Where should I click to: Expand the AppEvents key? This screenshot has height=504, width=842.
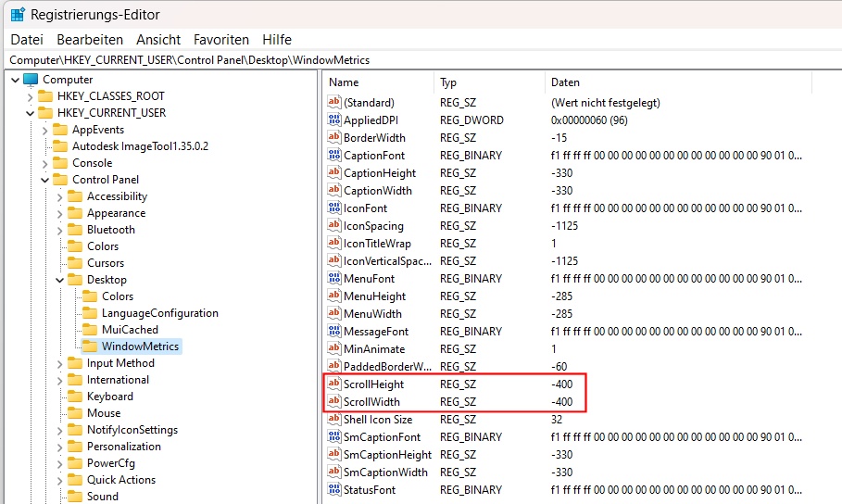[x=44, y=131]
